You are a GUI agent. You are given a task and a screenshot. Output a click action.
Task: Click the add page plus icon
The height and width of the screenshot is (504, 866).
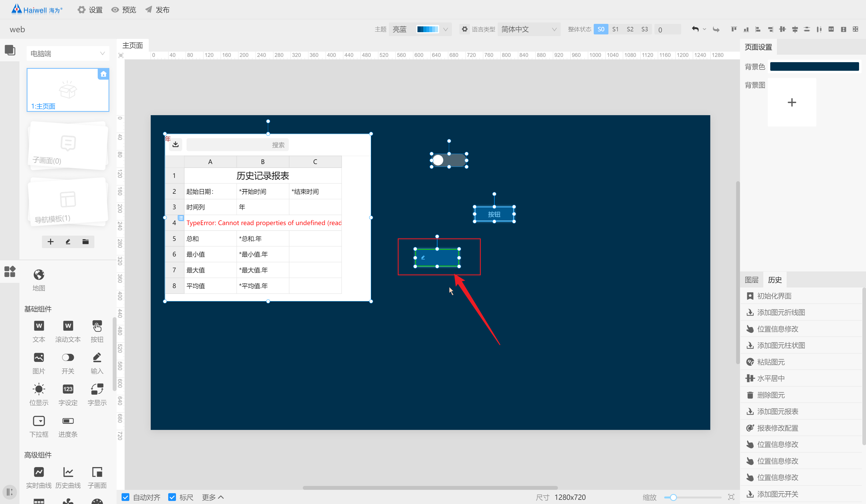[x=51, y=241]
